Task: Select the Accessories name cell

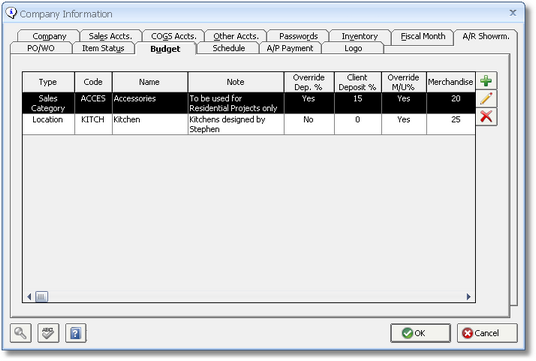Action: coord(149,103)
